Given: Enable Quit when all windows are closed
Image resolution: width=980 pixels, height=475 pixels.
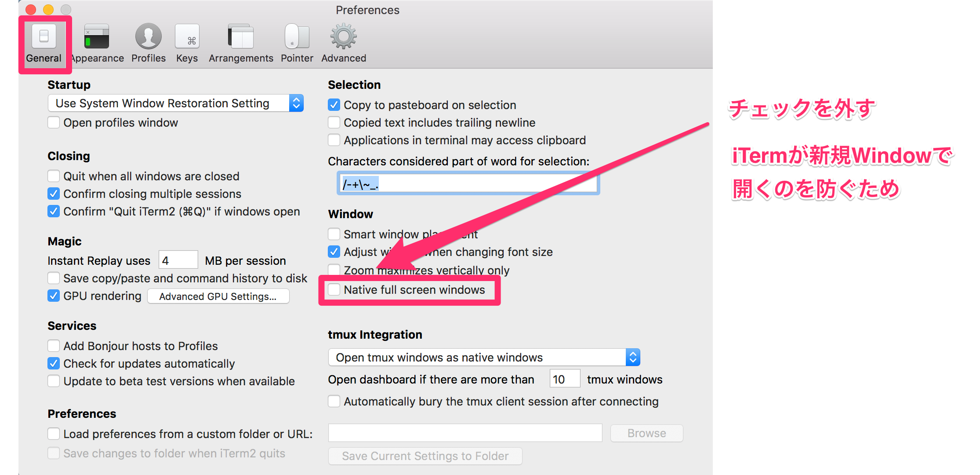Looking at the screenshot, I should pos(54,176).
